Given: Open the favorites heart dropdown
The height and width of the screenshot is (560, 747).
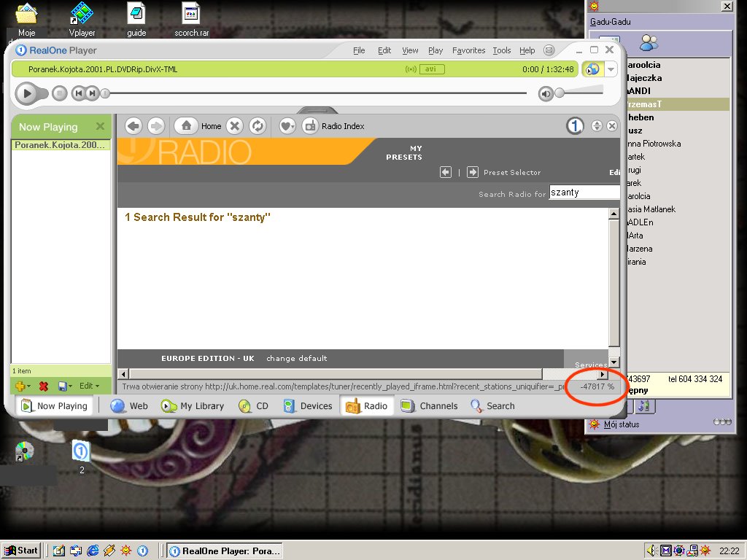Looking at the screenshot, I should (287, 126).
